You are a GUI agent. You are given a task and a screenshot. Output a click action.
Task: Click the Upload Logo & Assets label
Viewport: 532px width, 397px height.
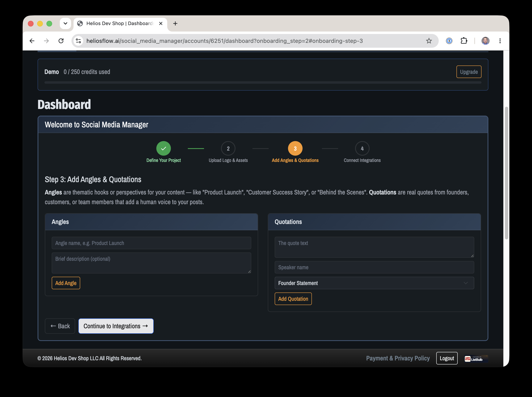pos(228,160)
